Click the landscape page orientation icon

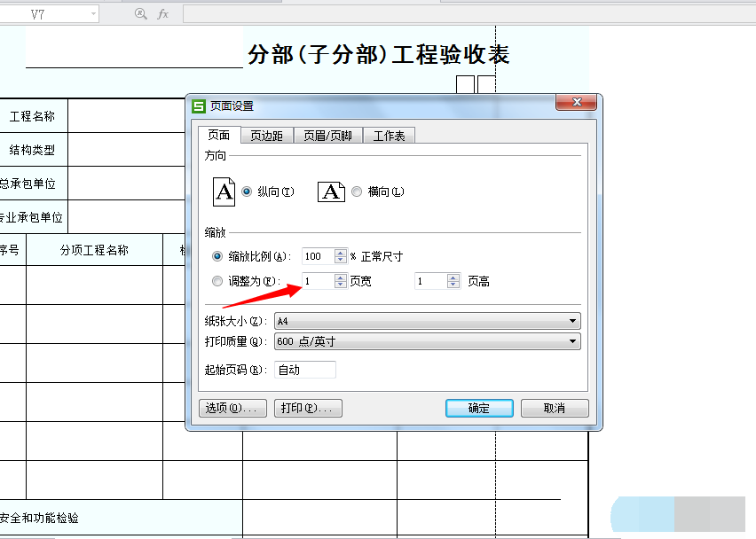click(331, 191)
